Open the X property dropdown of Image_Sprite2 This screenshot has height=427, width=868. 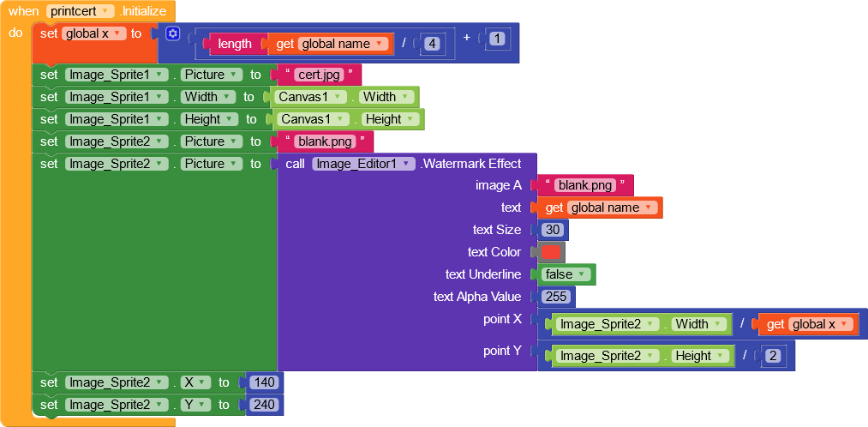[196, 382]
